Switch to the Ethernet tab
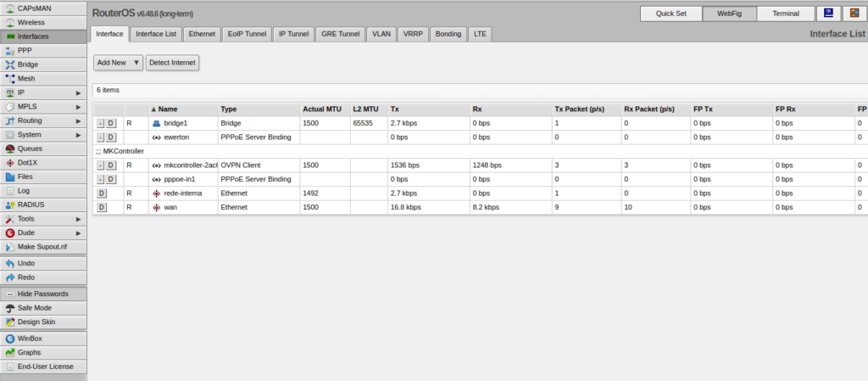 [202, 34]
